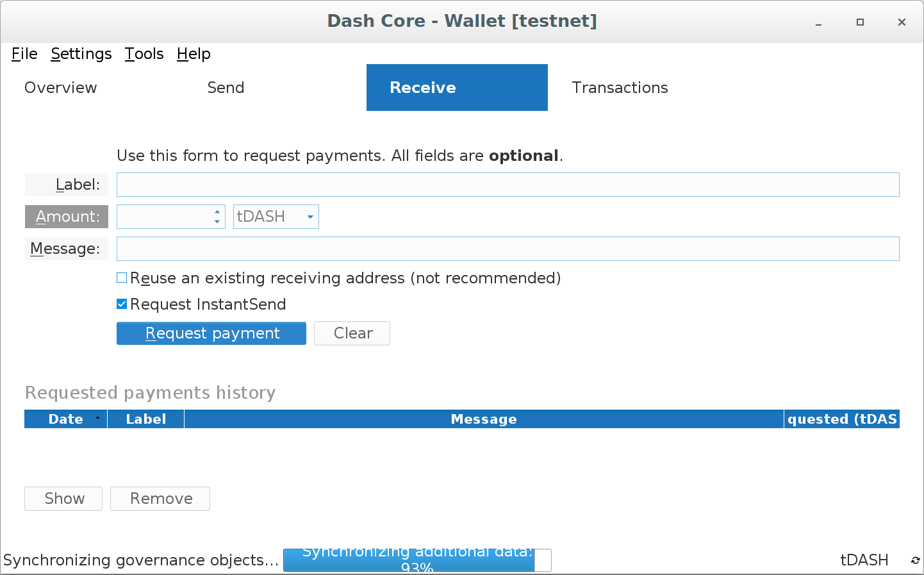Open the Help menu
The height and width of the screenshot is (575, 924).
click(x=194, y=54)
